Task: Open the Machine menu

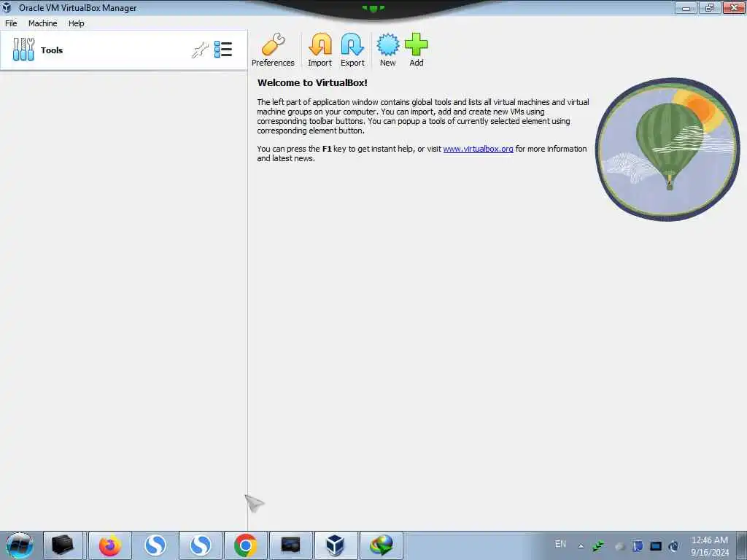Action: [43, 23]
